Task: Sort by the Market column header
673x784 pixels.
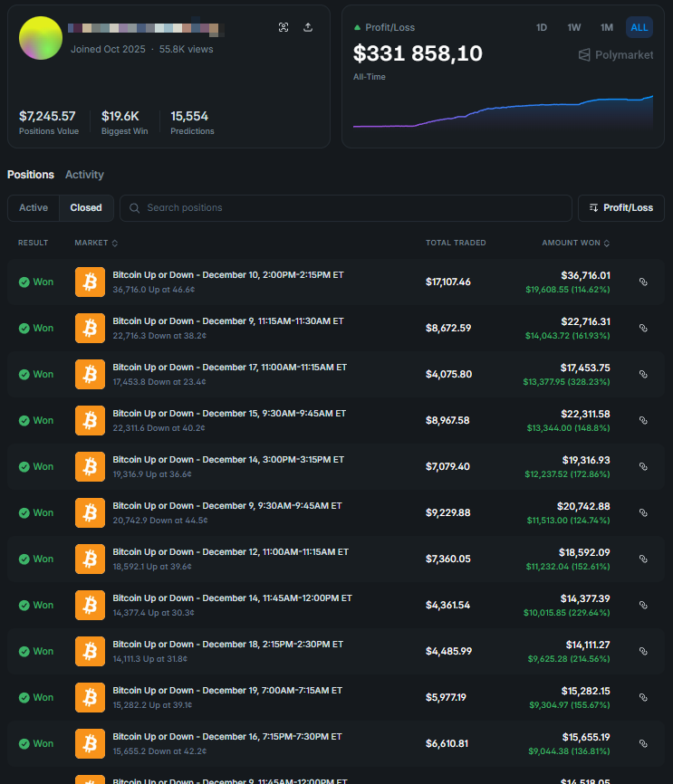Action: coord(96,243)
